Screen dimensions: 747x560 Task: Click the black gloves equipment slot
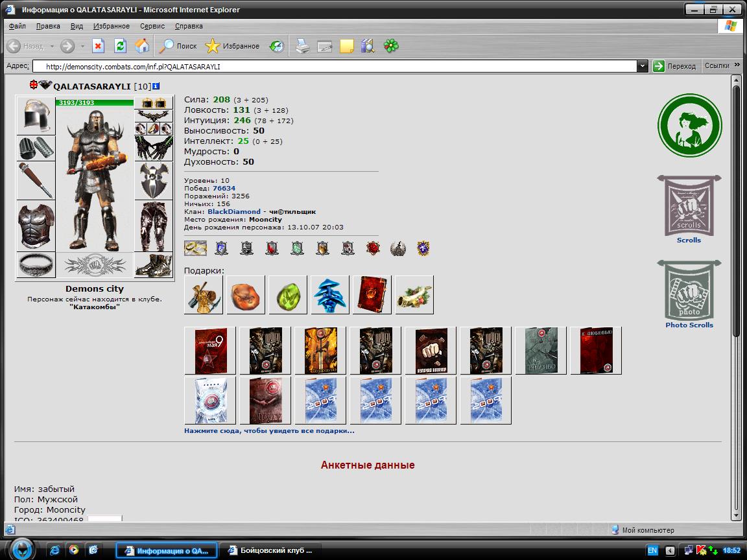coord(154,148)
